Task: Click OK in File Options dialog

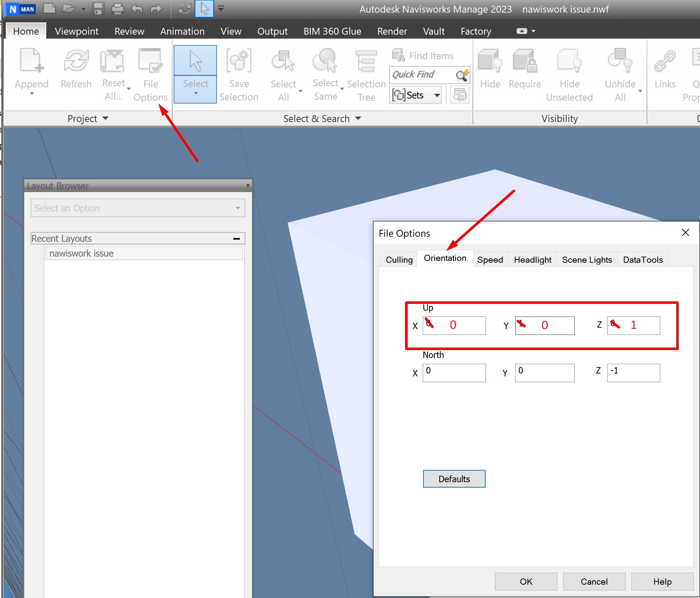Action: [526, 581]
